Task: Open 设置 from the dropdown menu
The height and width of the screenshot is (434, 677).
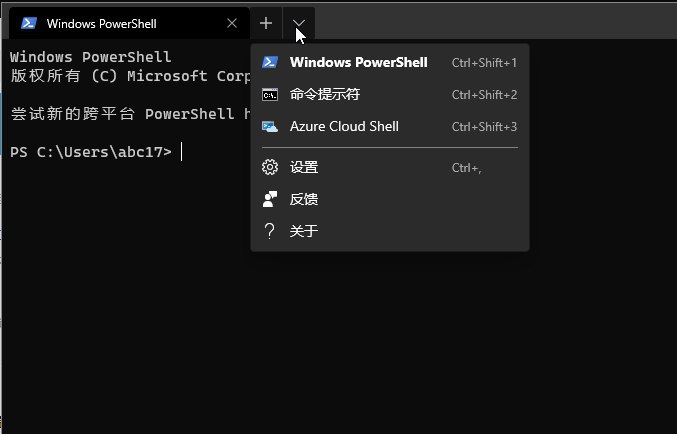Action: pos(304,167)
